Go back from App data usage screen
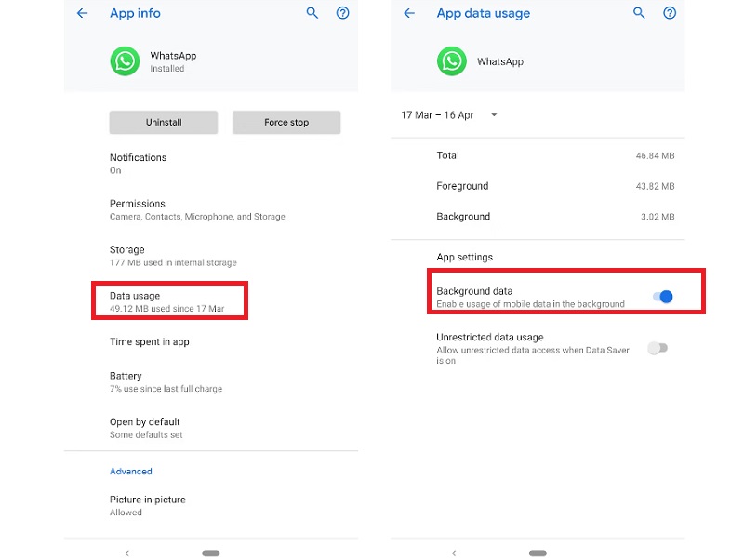Viewport: 744px width, 560px height. pos(409,14)
